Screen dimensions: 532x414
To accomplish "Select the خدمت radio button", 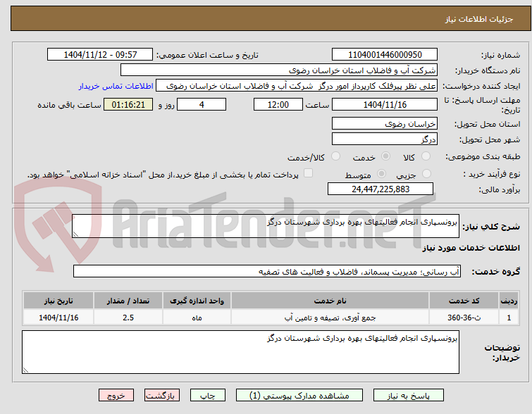I will pos(385,156).
